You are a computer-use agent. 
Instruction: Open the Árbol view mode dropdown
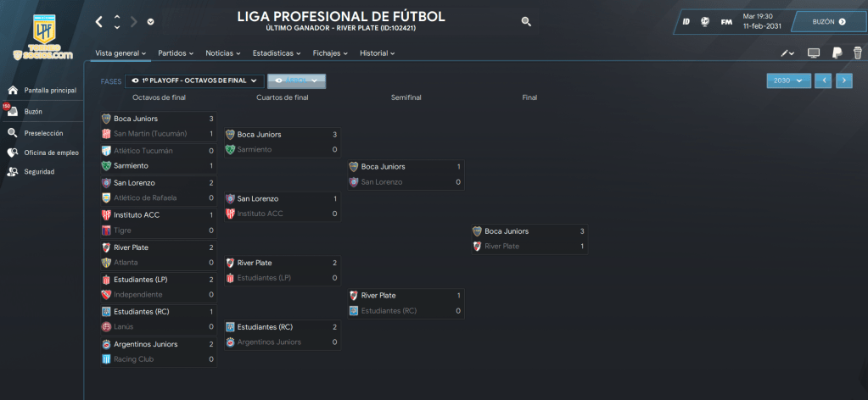click(x=296, y=81)
